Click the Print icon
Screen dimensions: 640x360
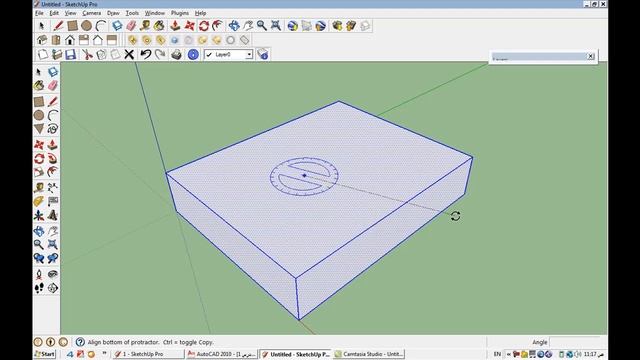coord(176,54)
